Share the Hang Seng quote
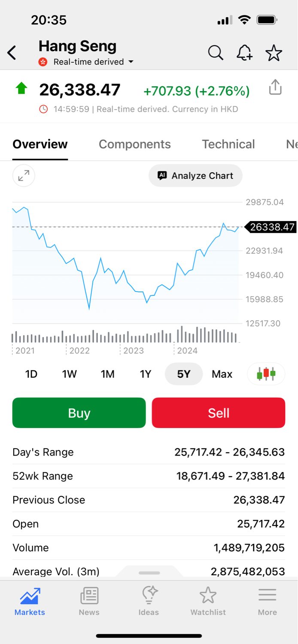 coord(275,87)
